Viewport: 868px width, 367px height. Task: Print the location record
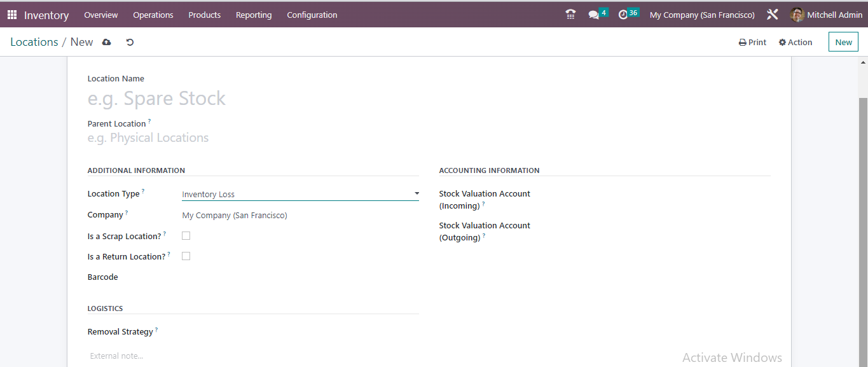click(x=752, y=41)
